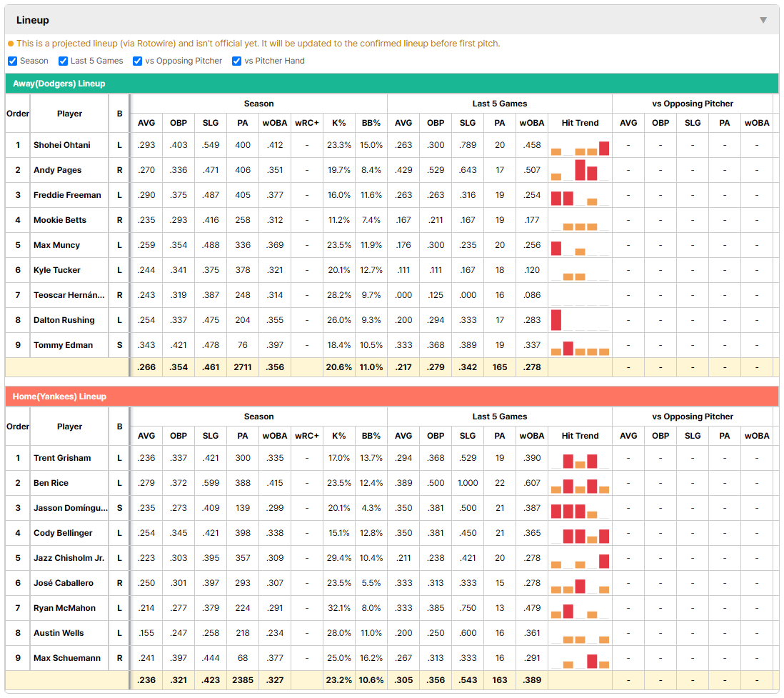This screenshot has width=784, height=698.
Task: Open Trent Grisham player link
Action: [x=62, y=458]
